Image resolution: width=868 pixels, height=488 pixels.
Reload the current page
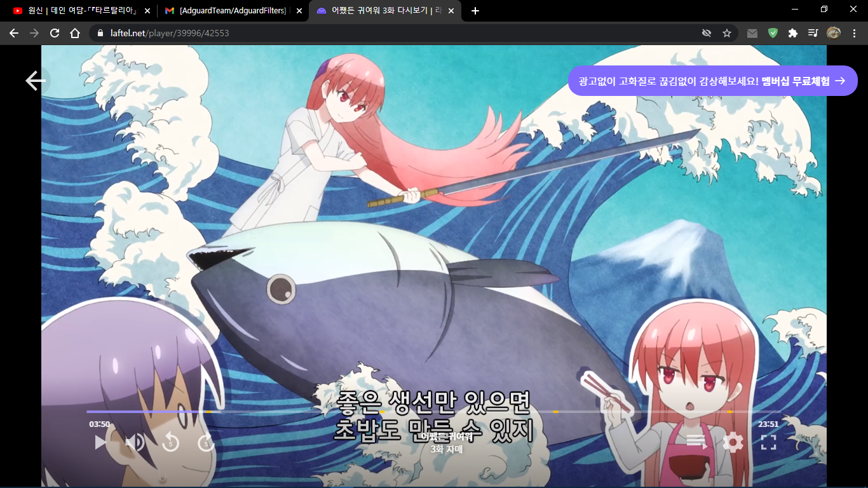[55, 33]
